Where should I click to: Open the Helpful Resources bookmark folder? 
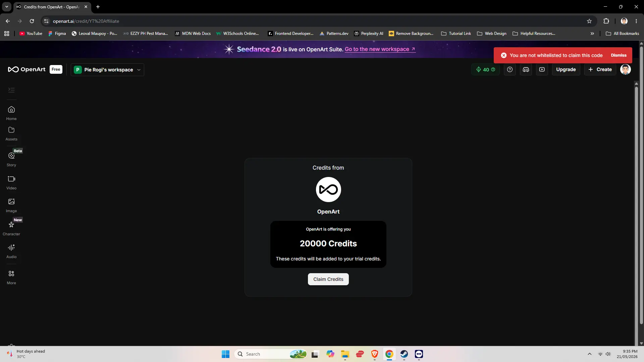tap(534, 34)
